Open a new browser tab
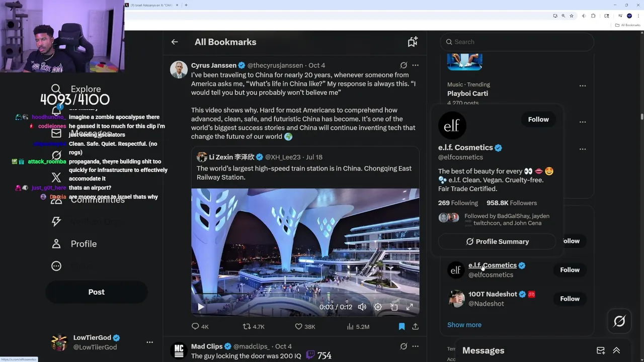644x362 pixels. tap(186, 5)
